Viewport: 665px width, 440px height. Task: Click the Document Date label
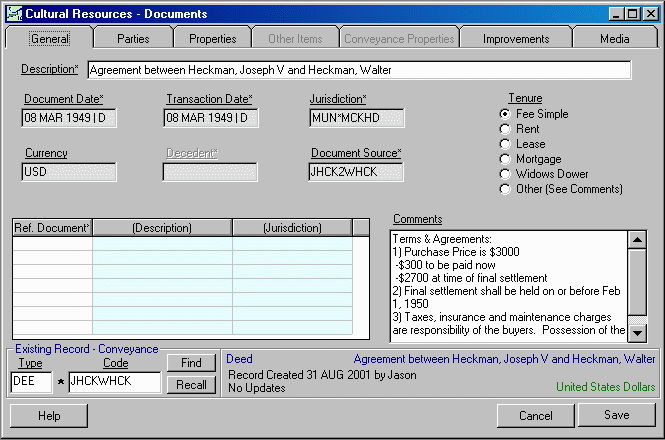tap(64, 99)
